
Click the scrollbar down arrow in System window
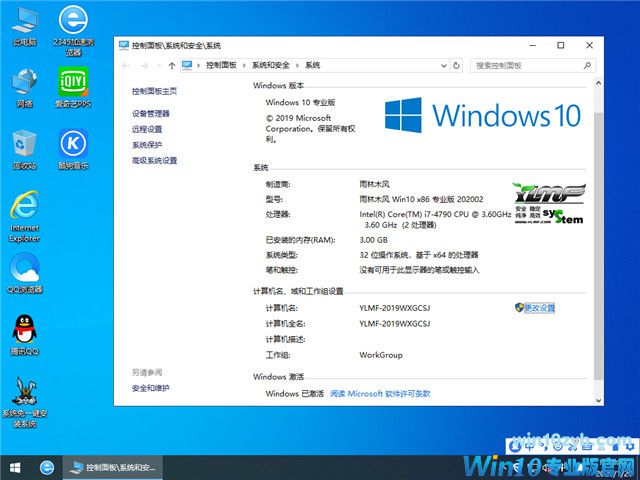598,401
